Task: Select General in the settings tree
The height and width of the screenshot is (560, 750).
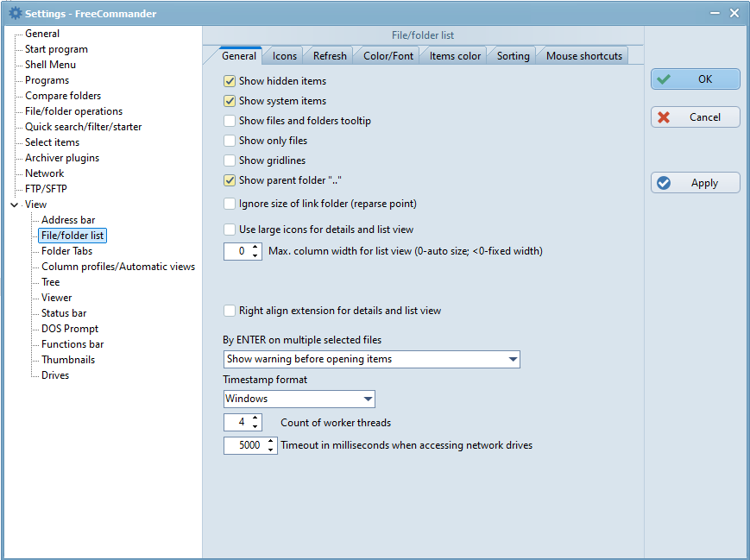Action: (42, 34)
